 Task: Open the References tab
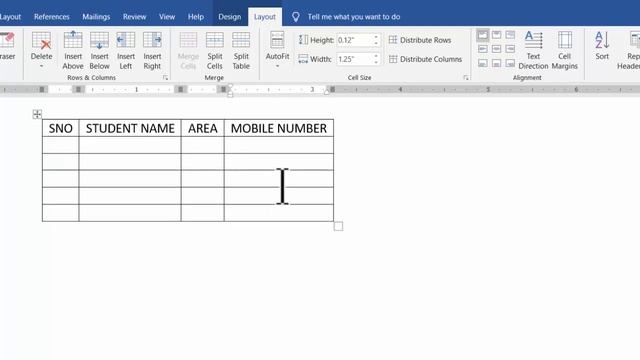tap(51, 17)
